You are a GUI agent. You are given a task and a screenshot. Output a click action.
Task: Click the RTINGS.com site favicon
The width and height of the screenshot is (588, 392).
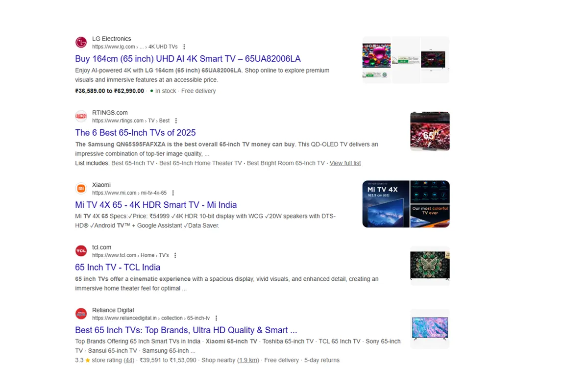(81, 117)
